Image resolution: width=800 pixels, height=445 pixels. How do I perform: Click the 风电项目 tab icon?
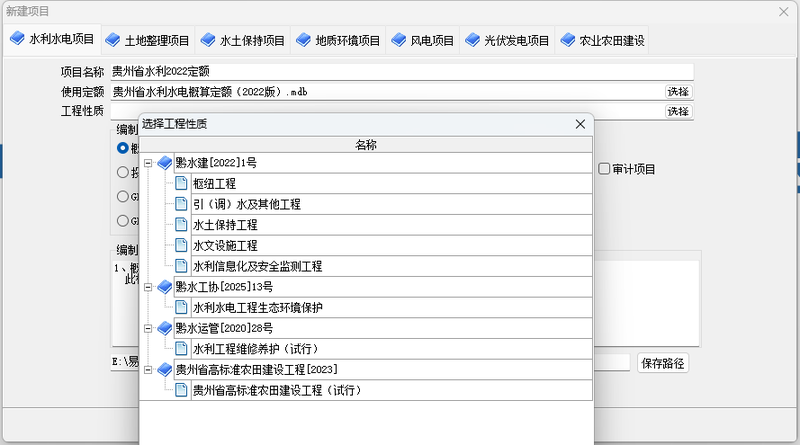(398, 40)
